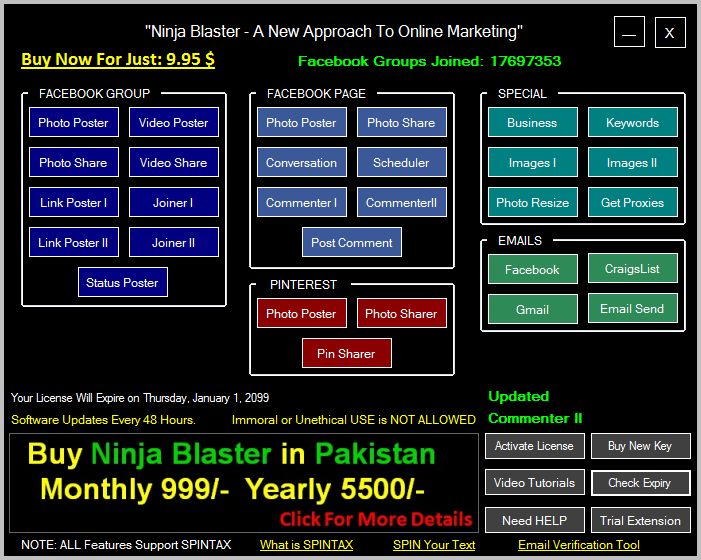
Task: Launch Email Send feature
Action: (x=633, y=308)
